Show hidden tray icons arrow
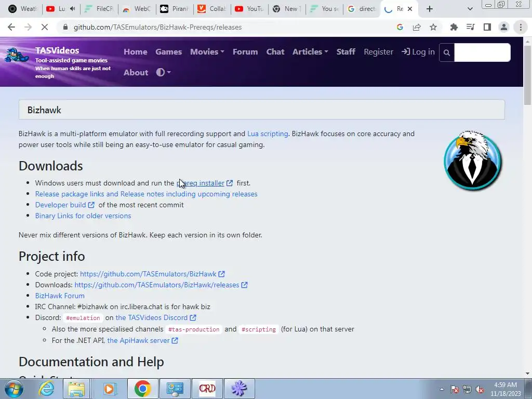532x399 pixels. 442,389
